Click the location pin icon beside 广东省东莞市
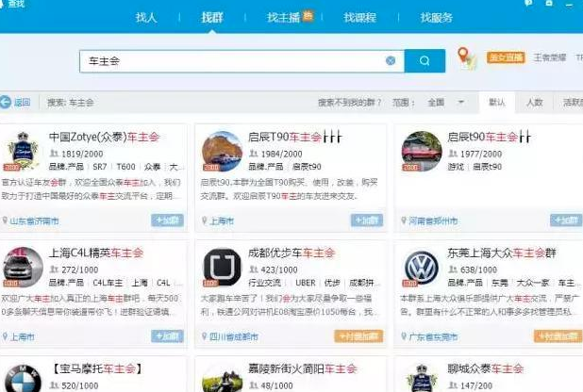The width and height of the screenshot is (583, 392). coord(404,336)
